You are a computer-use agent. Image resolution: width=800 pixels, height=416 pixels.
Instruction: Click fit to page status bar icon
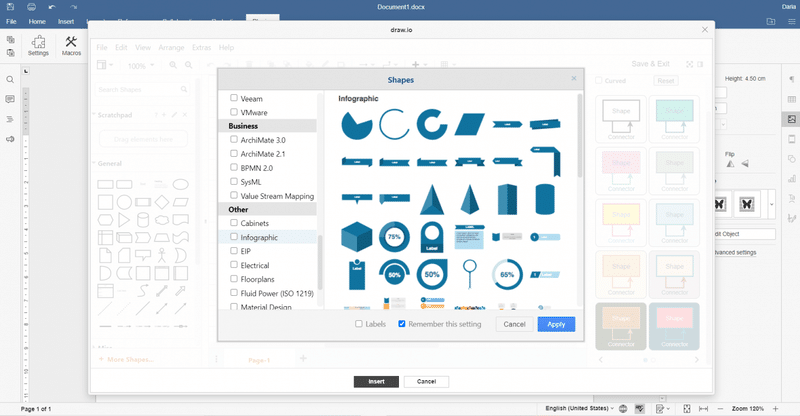687,408
